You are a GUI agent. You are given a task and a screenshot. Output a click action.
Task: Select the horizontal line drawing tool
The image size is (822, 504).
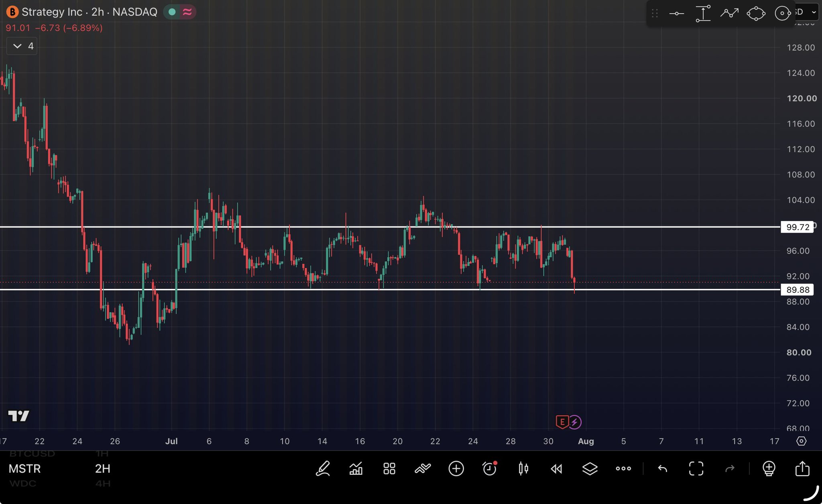click(x=677, y=14)
